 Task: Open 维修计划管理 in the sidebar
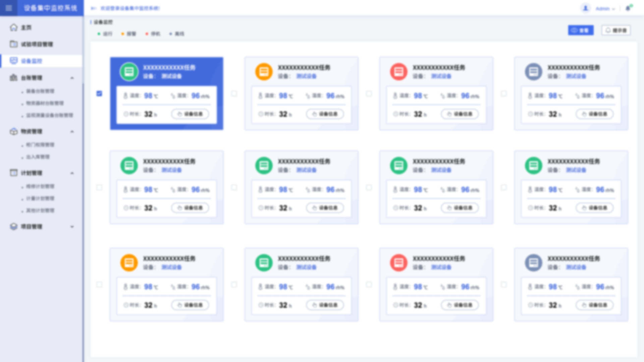click(40, 186)
